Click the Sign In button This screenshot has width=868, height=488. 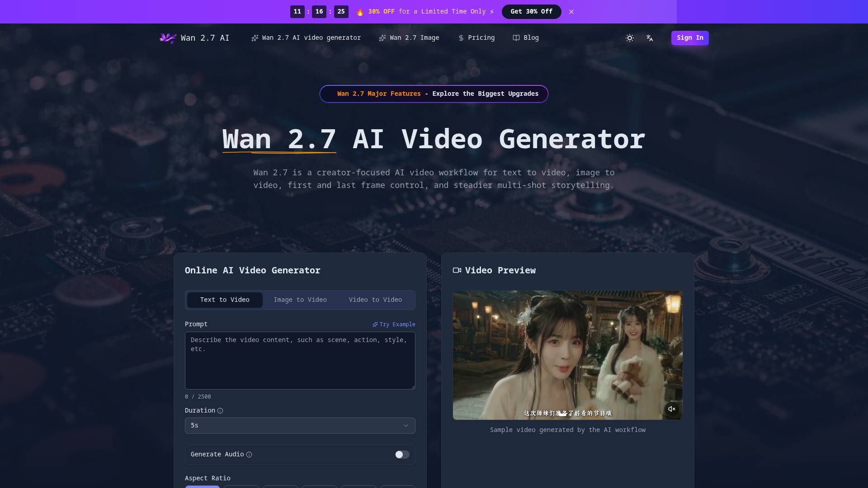coord(690,38)
